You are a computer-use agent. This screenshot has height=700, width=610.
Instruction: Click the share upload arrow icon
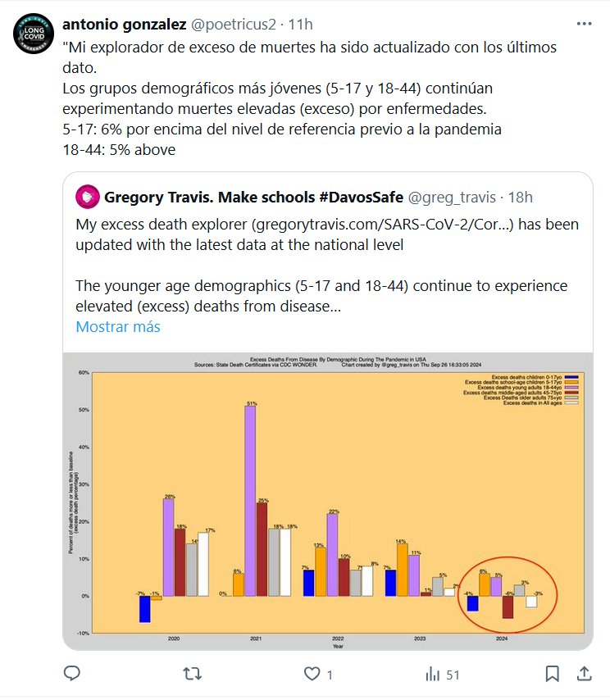click(x=583, y=674)
